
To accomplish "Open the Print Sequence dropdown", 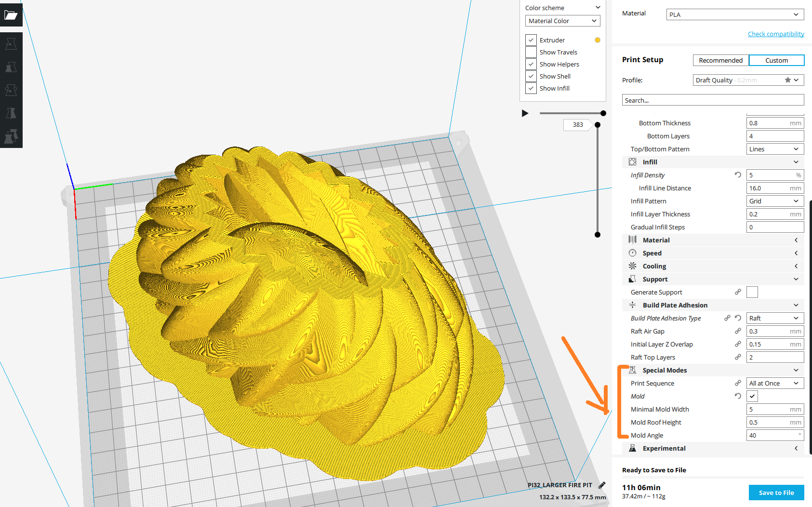I will tap(775, 383).
